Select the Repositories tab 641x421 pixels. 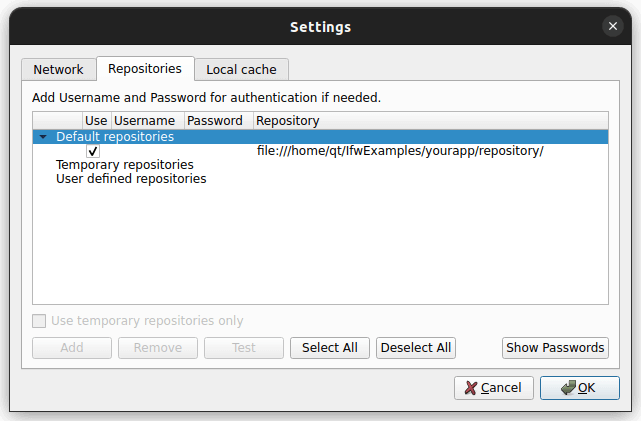point(145,69)
